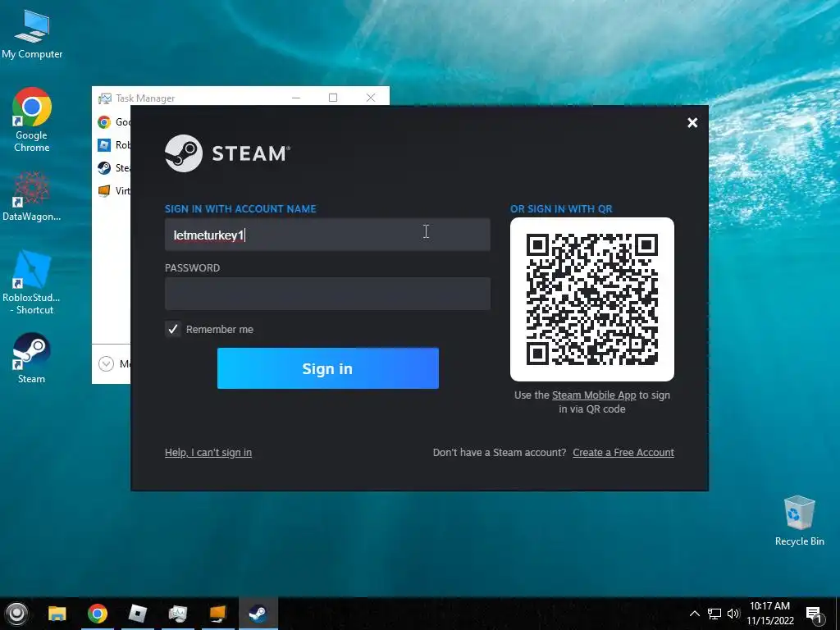The height and width of the screenshot is (630, 840).
Task: Open My Computer desktop icon
Action: [x=32, y=34]
